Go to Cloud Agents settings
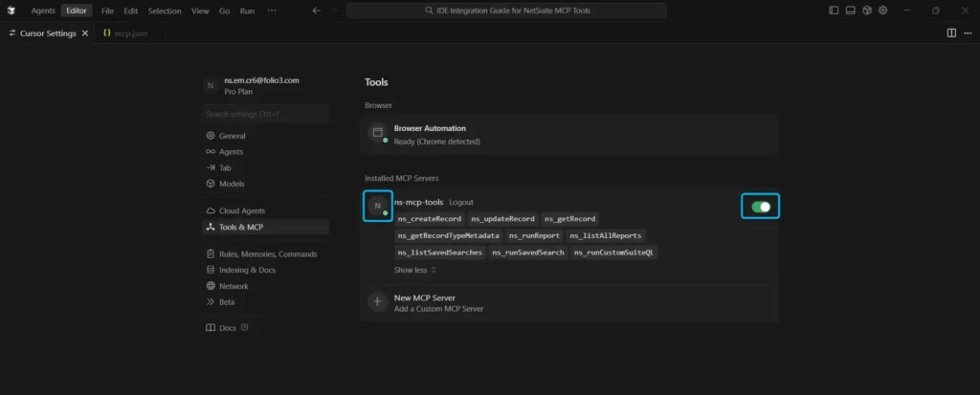 (x=241, y=210)
